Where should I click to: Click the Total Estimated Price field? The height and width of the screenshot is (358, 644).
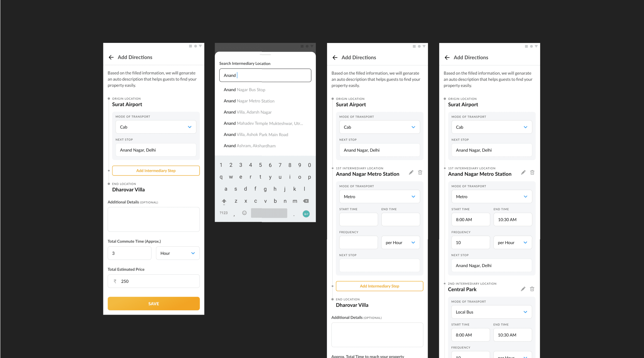click(x=153, y=281)
